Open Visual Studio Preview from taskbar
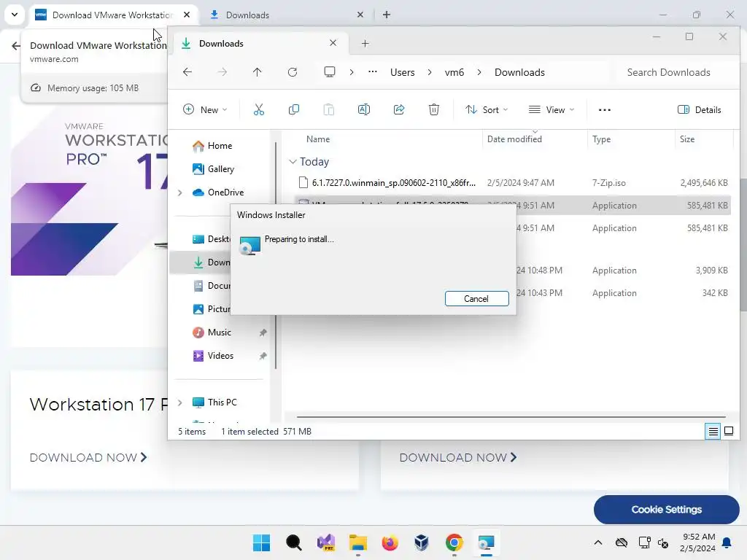 [326, 542]
